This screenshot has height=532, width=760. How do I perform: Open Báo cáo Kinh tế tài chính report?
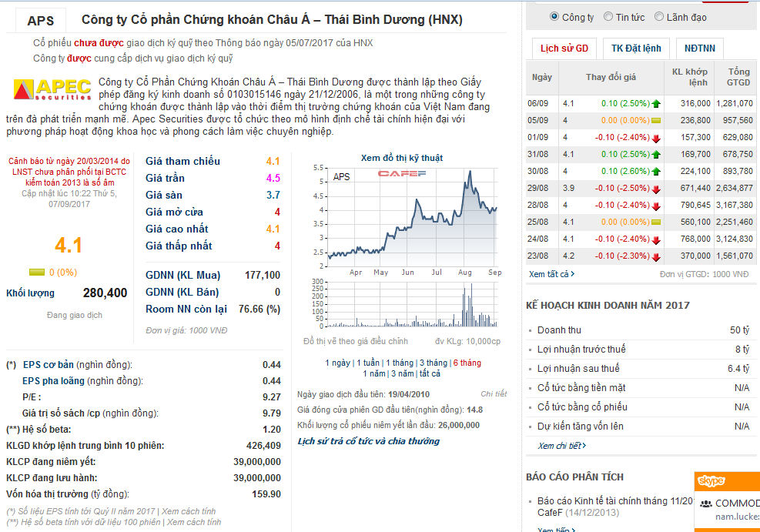(615, 507)
